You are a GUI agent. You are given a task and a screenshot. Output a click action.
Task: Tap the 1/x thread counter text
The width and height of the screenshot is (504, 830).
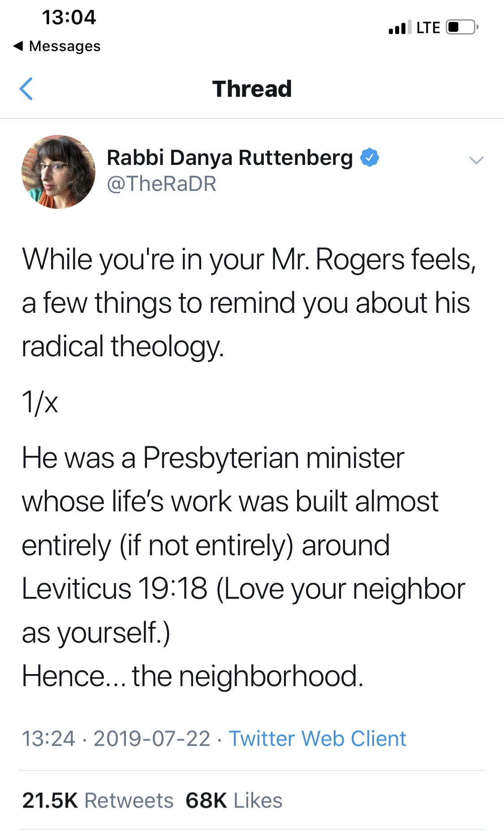point(40,402)
